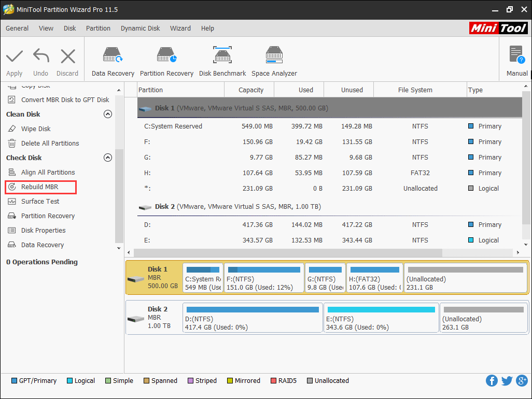Click the Disk Properties icon
The height and width of the screenshot is (399, 532).
pyautogui.click(x=12, y=231)
